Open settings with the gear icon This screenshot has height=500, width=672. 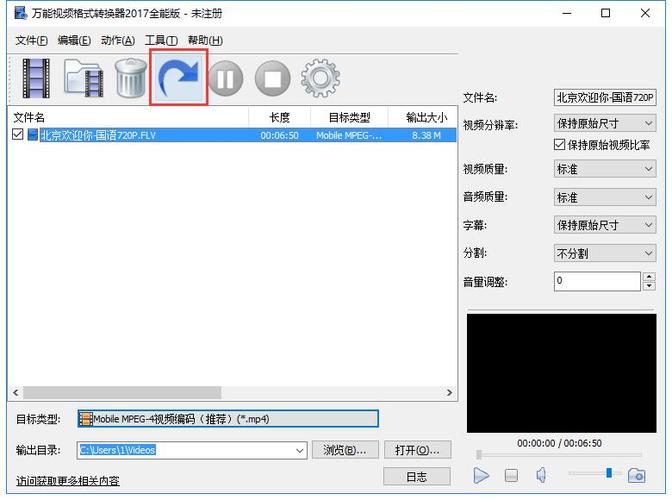320,77
